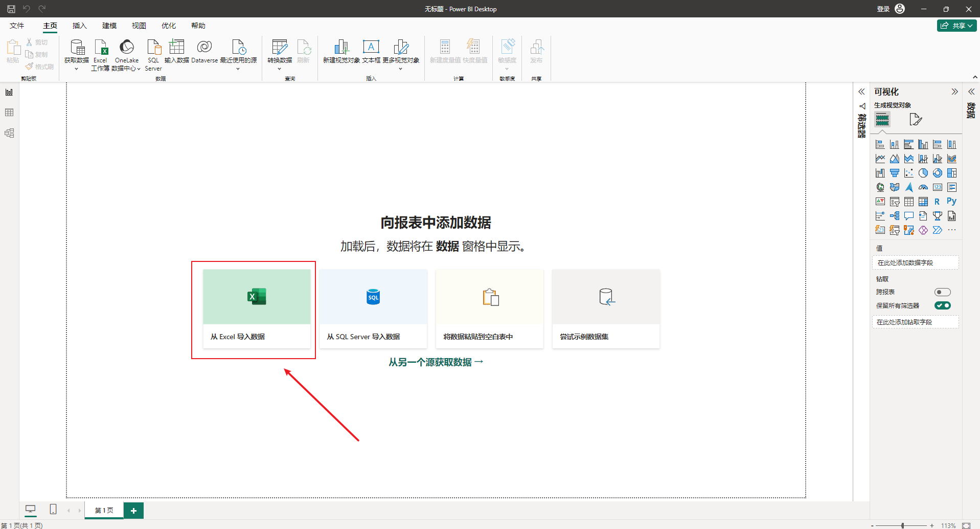Add the Q&A speech bubble visual
The width and height of the screenshot is (980, 529).
[x=908, y=216]
